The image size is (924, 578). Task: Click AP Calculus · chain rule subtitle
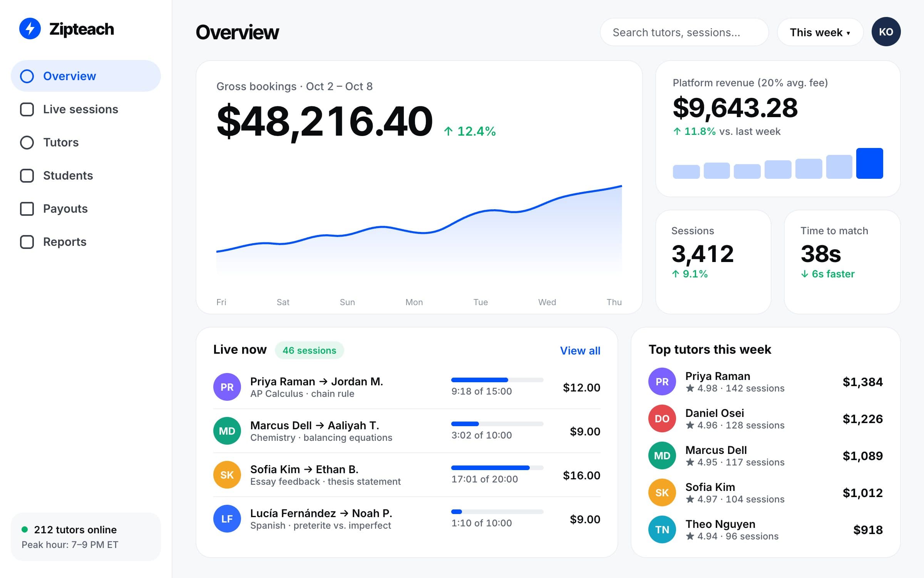302,393
